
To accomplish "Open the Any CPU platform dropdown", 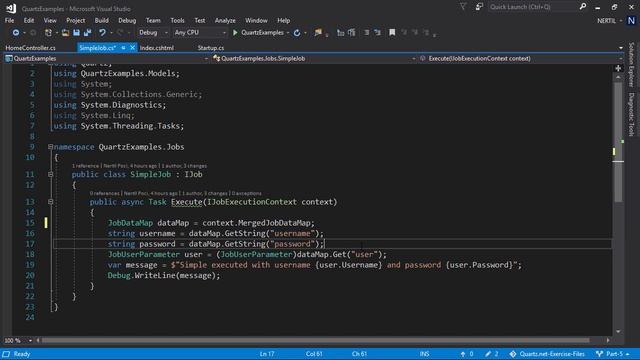I will 200,33.
